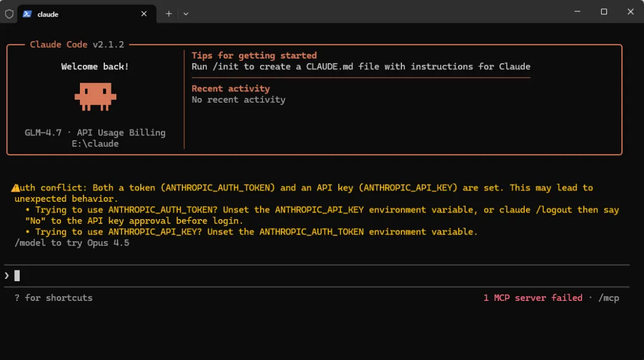
Task: Click the /mcp command in status line
Action: pos(608,297)
